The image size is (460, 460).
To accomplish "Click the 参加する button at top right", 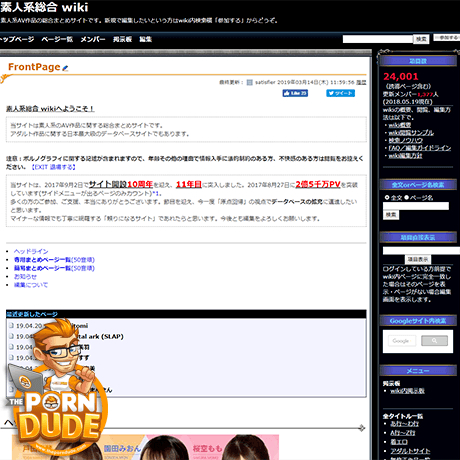I will 447,38.
